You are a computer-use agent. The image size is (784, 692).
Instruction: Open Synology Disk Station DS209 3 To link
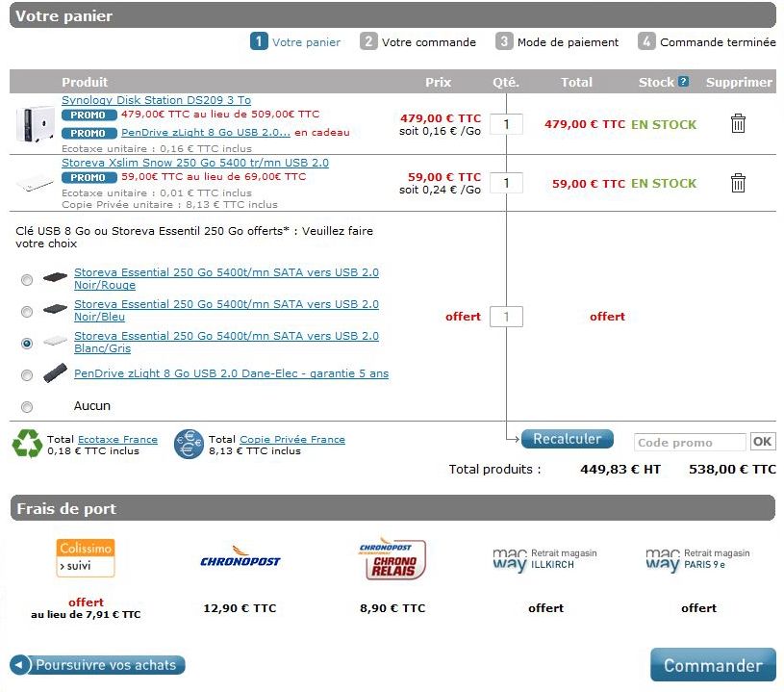pos(156,100)
